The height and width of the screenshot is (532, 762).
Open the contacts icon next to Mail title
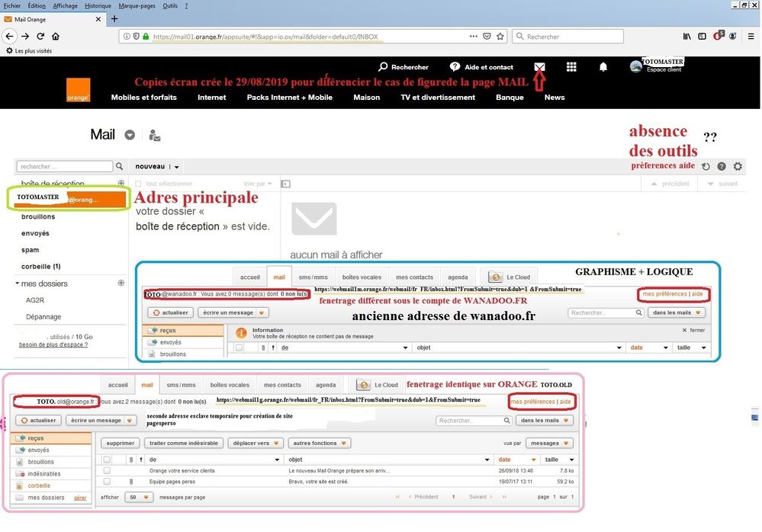155,136
